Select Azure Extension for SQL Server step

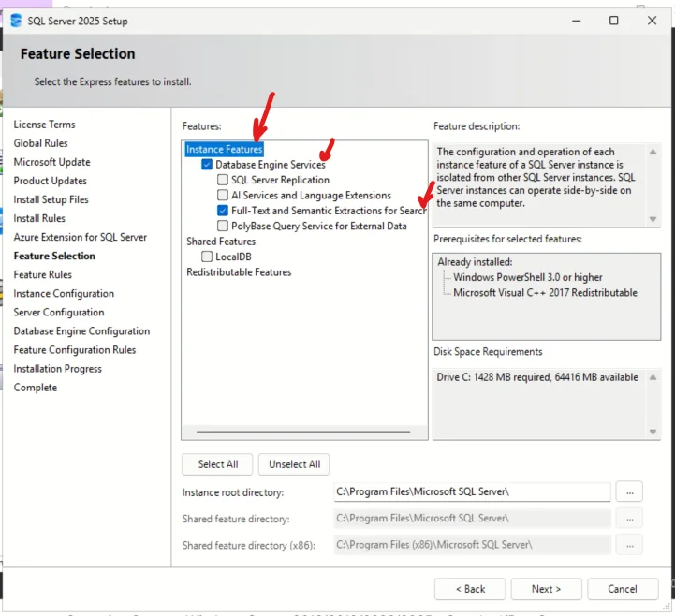coord(81,237)
